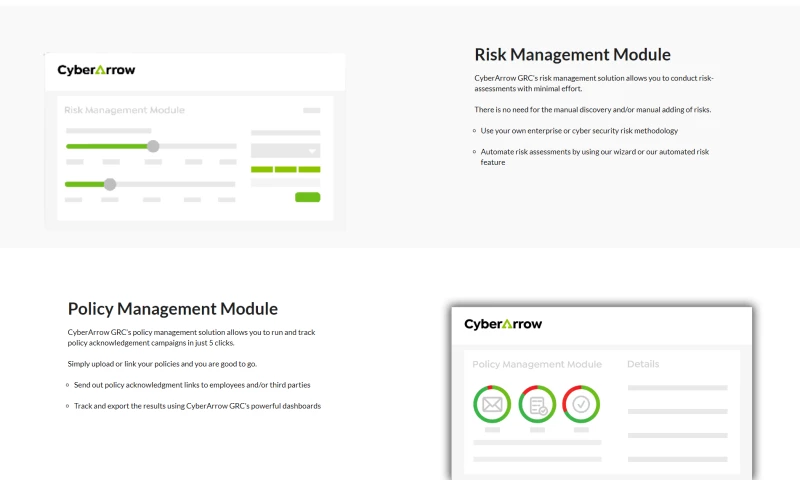Click the CyberArrow logo in policy module card

pyautogui.click(x=503, y=324)
